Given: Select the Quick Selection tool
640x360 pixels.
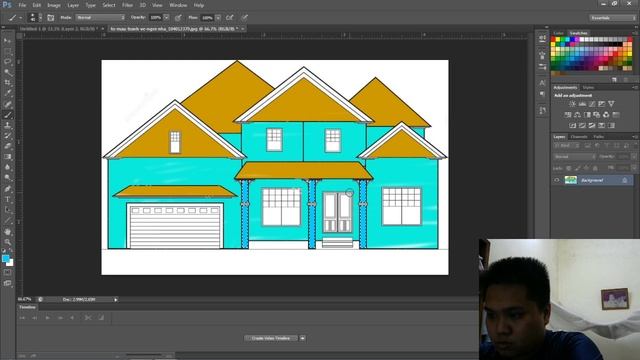Looking at the screenshot, I should pos(7,73).
